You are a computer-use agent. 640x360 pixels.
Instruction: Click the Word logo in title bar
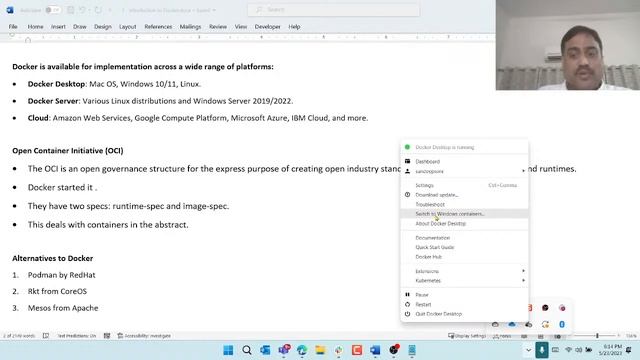pos(10,10)
